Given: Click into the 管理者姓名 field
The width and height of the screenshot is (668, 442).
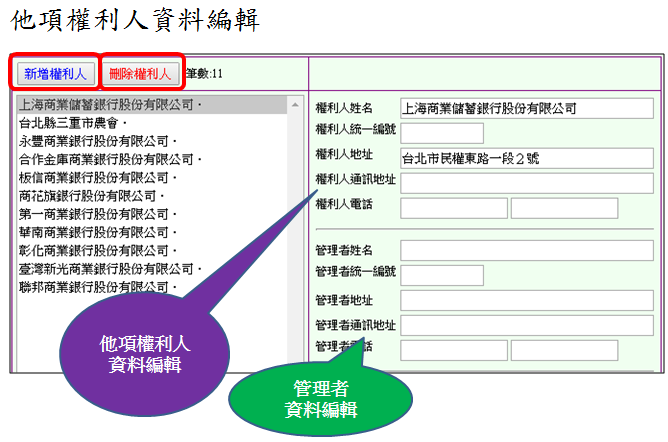Looking at the screenshot, I should coord(527,250).
